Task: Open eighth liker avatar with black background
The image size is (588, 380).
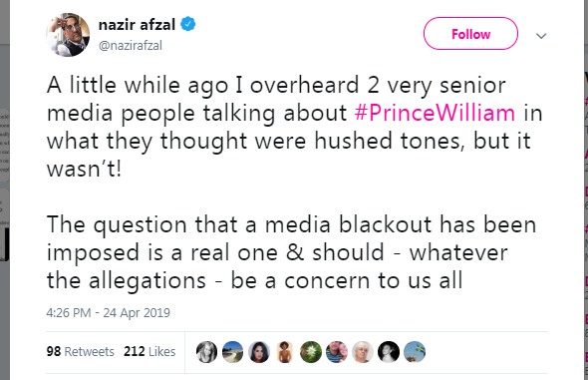Action: (389, 352)
